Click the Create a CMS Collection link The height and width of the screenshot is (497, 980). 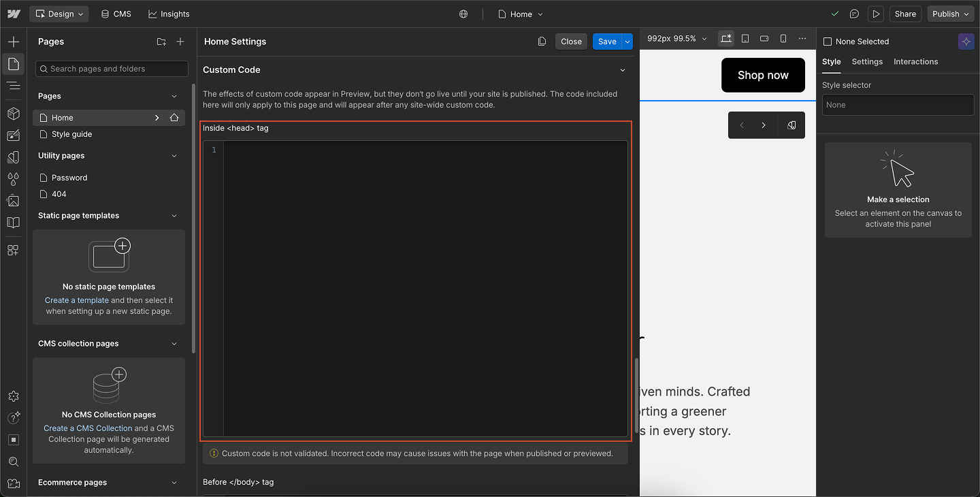tap(88, 428)
